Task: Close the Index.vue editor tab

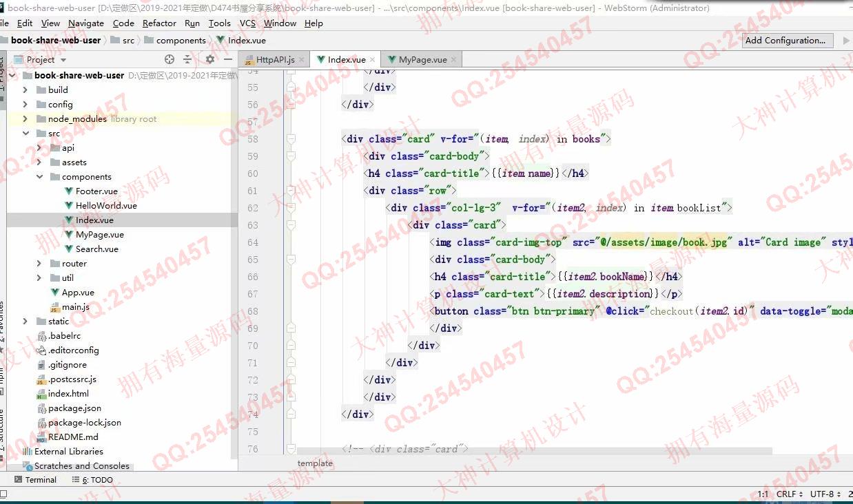Action: (x=373, y=60)
